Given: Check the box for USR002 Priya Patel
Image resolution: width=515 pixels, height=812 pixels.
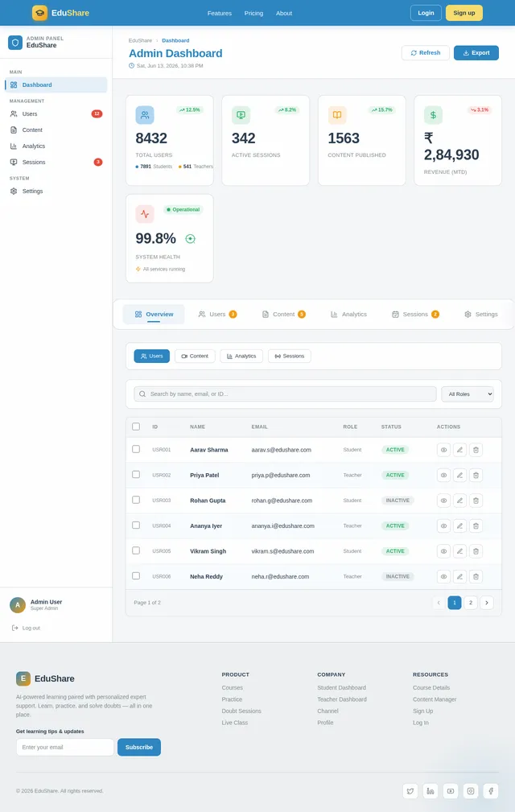Looking at the screenshot, I should click(x=136, y=474).
